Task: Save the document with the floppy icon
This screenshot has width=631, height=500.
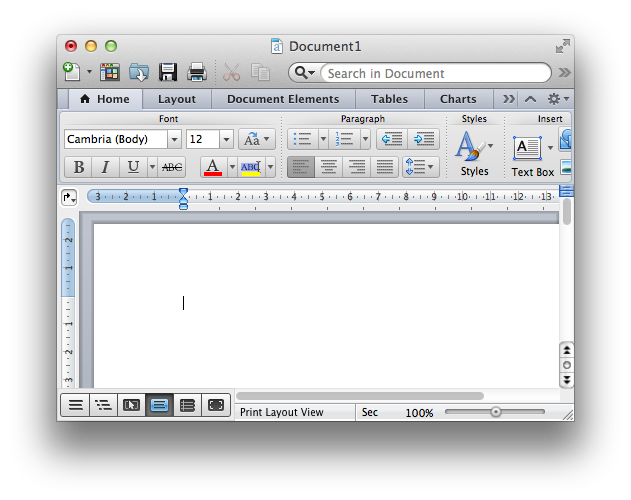Action: tap(168, 72)
